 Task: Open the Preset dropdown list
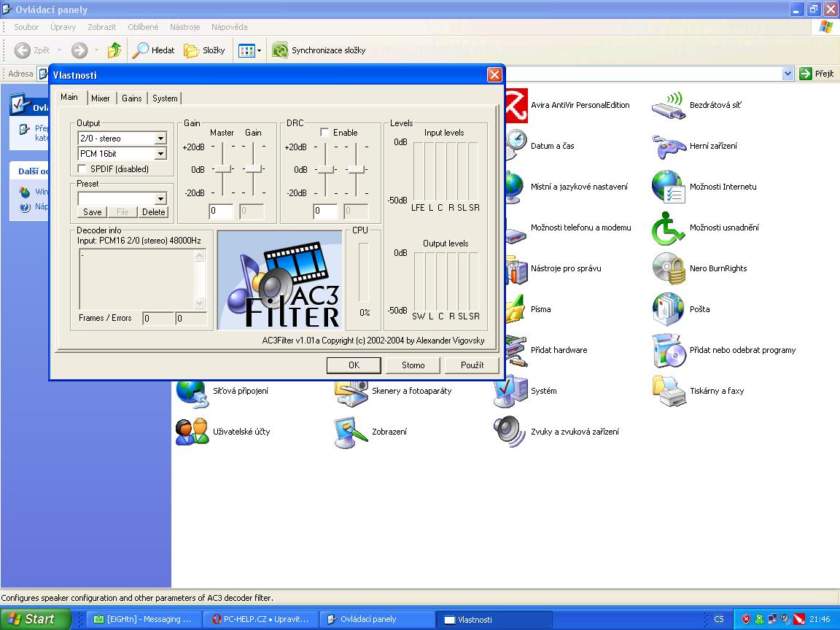tap(160, 199)
